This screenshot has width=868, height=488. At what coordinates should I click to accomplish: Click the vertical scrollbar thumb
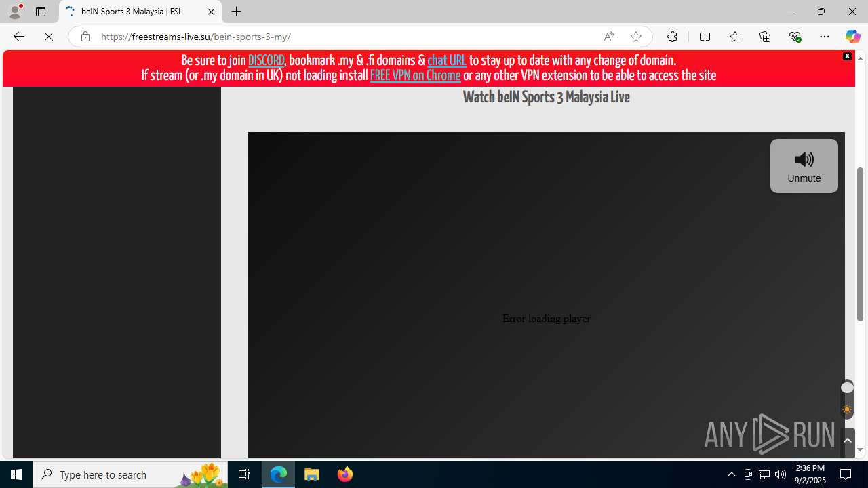pos(861,244)
